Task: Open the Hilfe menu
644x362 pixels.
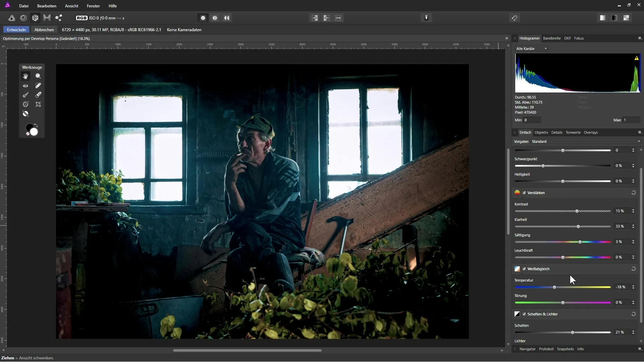Action: (x=113, y=6)
